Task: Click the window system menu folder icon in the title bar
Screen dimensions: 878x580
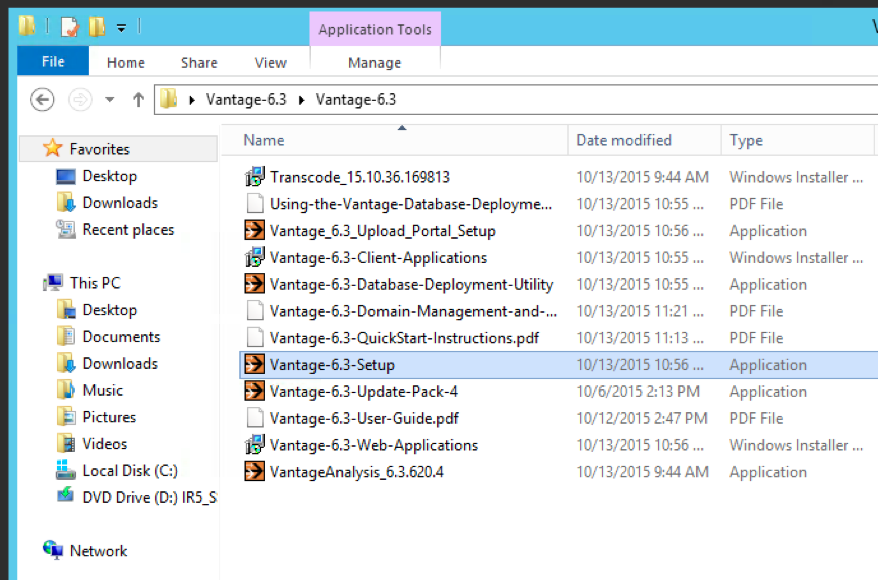Action: 26,26
